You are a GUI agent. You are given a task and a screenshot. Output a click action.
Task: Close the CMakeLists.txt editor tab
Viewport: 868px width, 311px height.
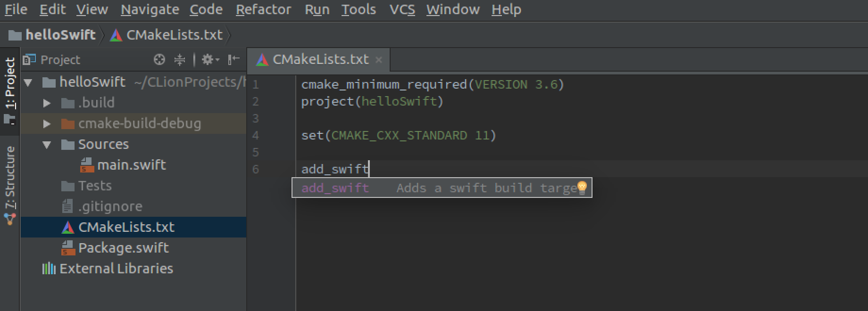point(378,60)
